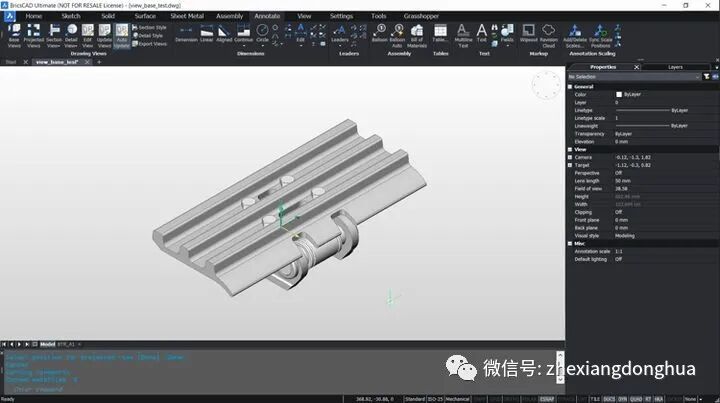Image resolution: width=720 pixels, height=403 pixels.
Task: Go to the first layout arrow
Action: coord(4,344)
